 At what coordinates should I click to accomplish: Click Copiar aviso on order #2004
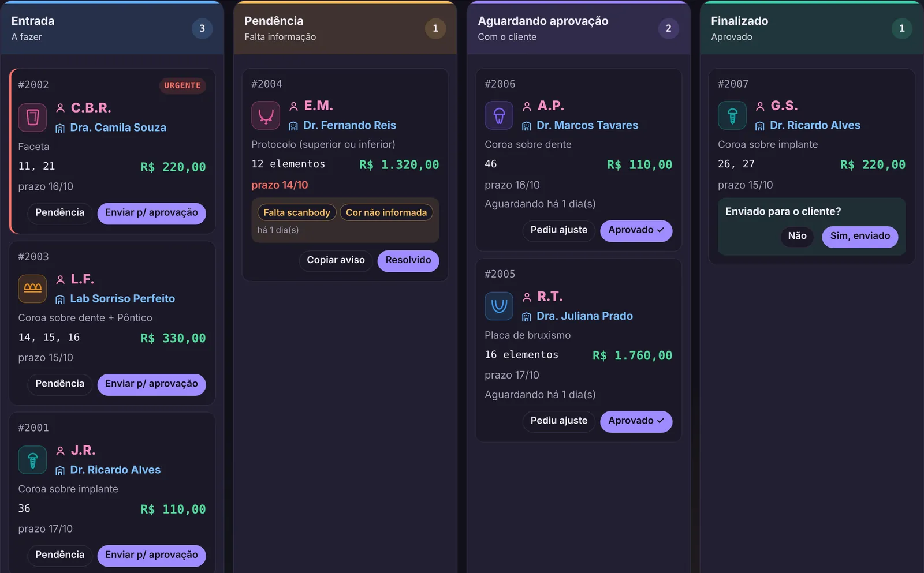pyautogui.click(x=336, y=261)
